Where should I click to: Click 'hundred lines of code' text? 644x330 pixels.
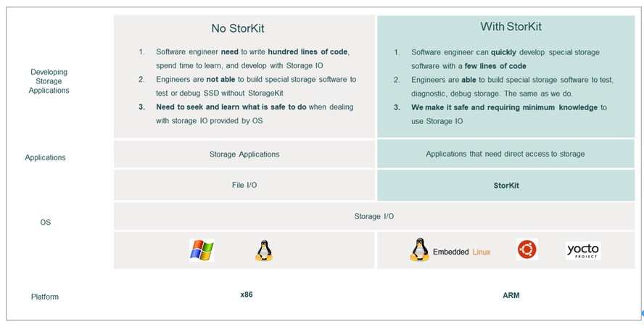pyautogui.click(x=307, y=52)
